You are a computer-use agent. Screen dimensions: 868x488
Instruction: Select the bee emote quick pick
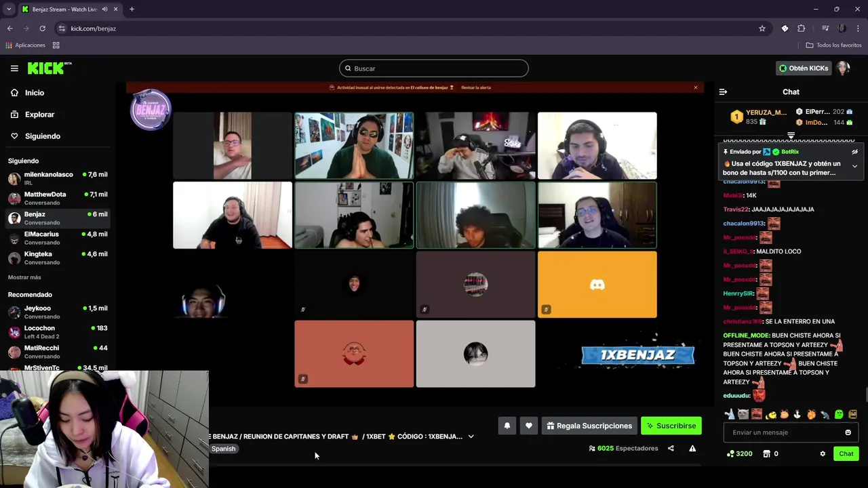tap(771, 414)
